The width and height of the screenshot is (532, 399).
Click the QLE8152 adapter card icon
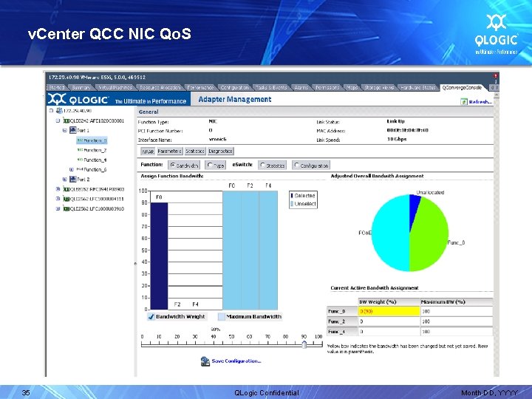pyautogui.click(x=66, y=189)
